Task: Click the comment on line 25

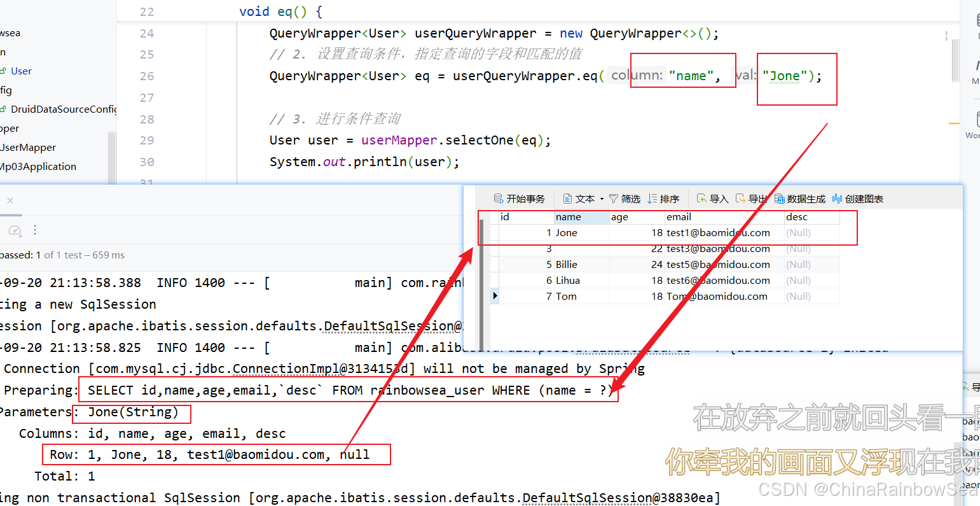Action: (425, 55)
